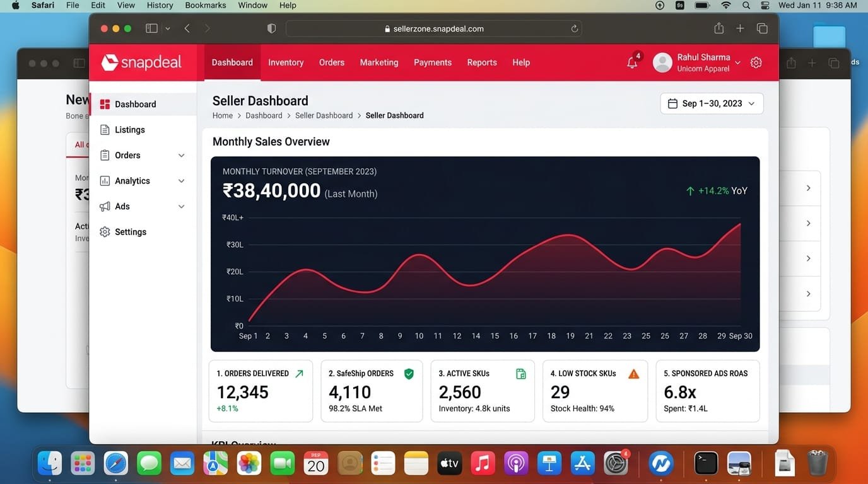Click the sellerzone.snapdeal.com address bar
This screenshot has height=484, width=868.
[434, 28]
